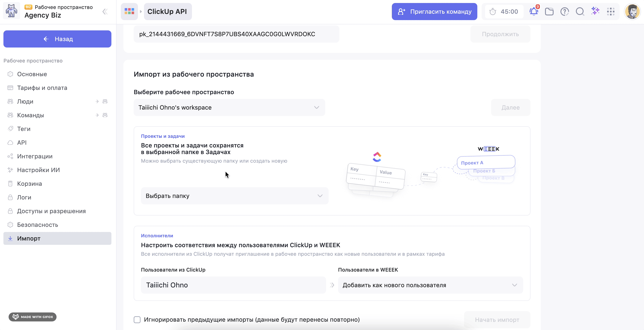Image resolution: width=644 pixels, height=330 pixels.
Task: Select Безопасность in the sidebar
Action: pyautogui.click(x=37, y=224)
